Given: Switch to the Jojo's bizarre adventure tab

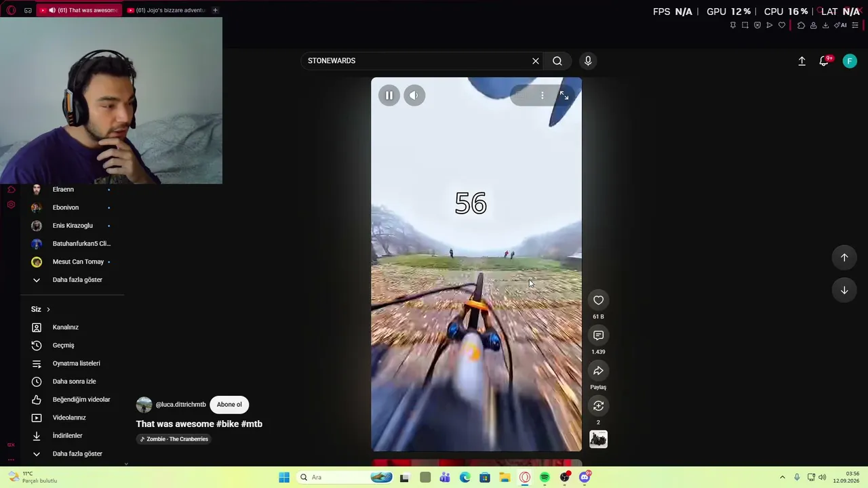Looking at the screenshot, I should 165,10.
